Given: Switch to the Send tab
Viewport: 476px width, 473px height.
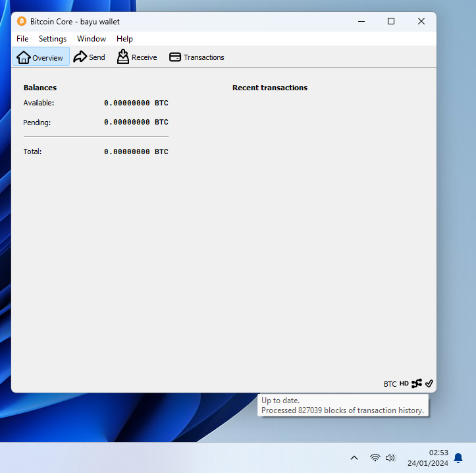Looking at the screenshot, I should (x=90, y=57).
